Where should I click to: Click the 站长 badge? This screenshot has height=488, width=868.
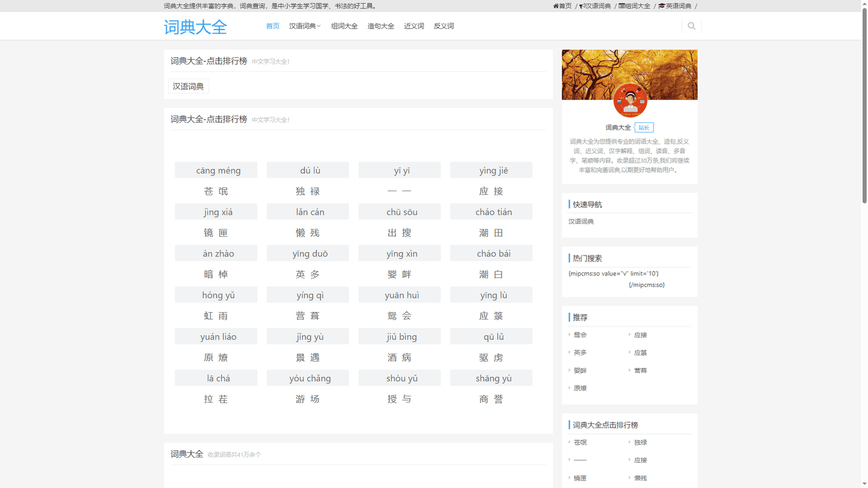[x=644, y=128]
